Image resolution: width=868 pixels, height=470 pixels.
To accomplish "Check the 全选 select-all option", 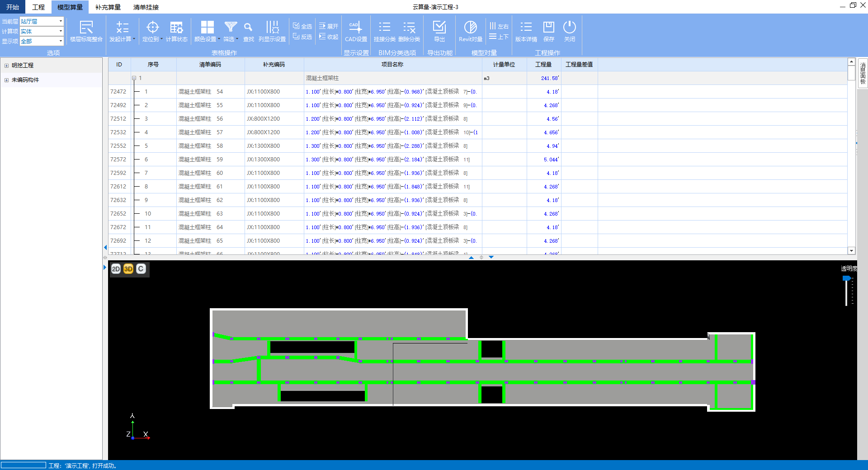I will tap(302, 26).
